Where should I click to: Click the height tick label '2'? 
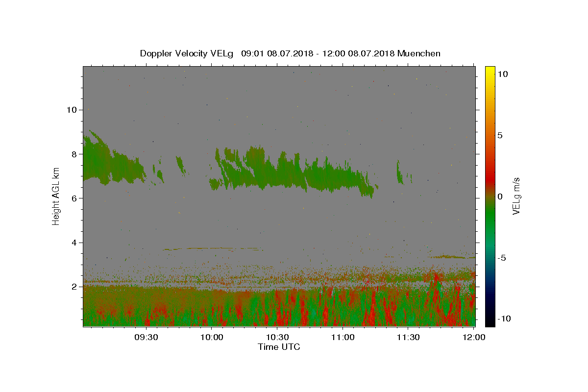[74, 287]
